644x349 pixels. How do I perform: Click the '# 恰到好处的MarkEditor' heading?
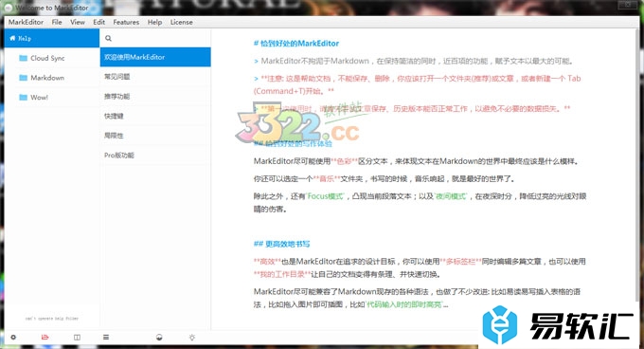pyautogui.click(x=296, y=44)
